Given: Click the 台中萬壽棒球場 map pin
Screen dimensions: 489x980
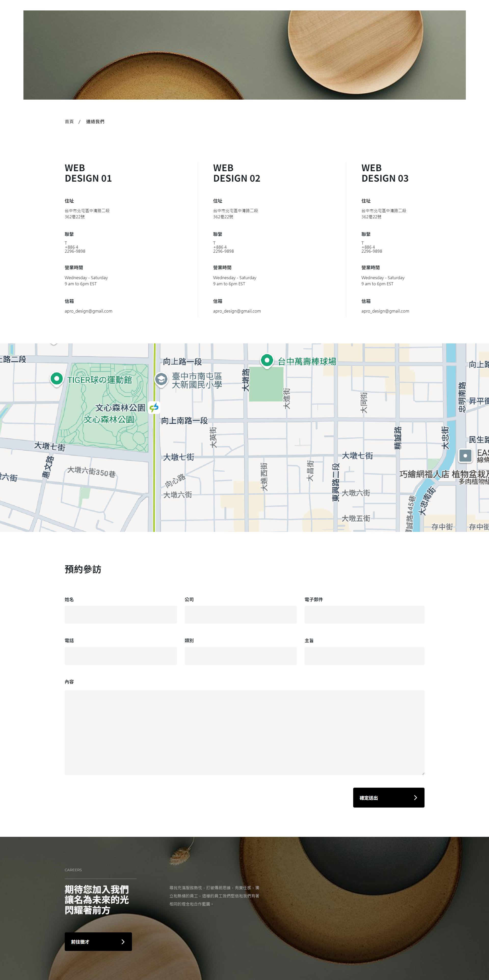Looking at the screenshot, I should click(x=267, y=360).
